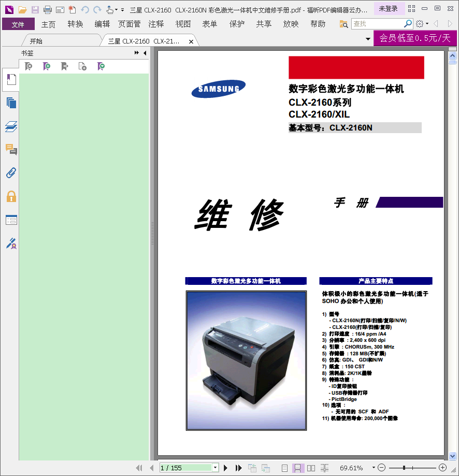
Task: Click the Undo arrow
Action: click(84, 10)
